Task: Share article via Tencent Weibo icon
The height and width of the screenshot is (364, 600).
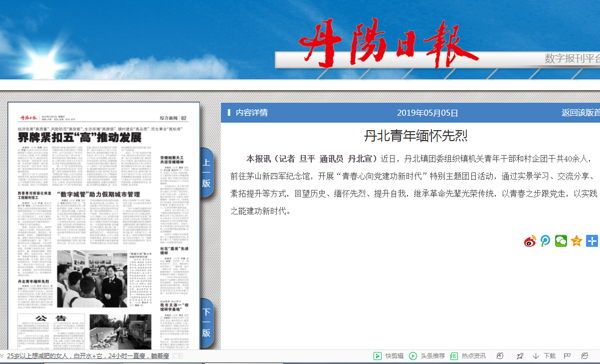Action: coord(546,241)
